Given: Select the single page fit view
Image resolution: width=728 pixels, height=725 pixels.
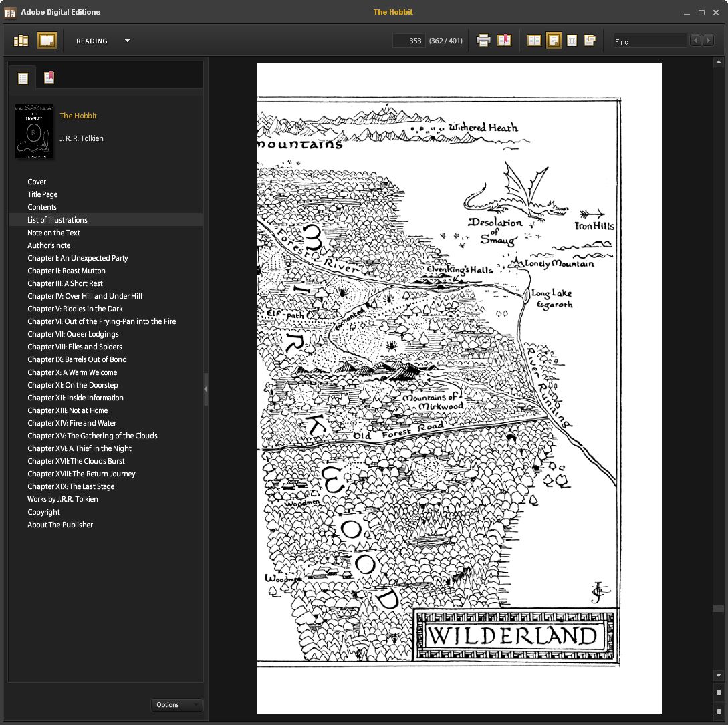Looking at the screenshot, I should [x=554, y=41].
